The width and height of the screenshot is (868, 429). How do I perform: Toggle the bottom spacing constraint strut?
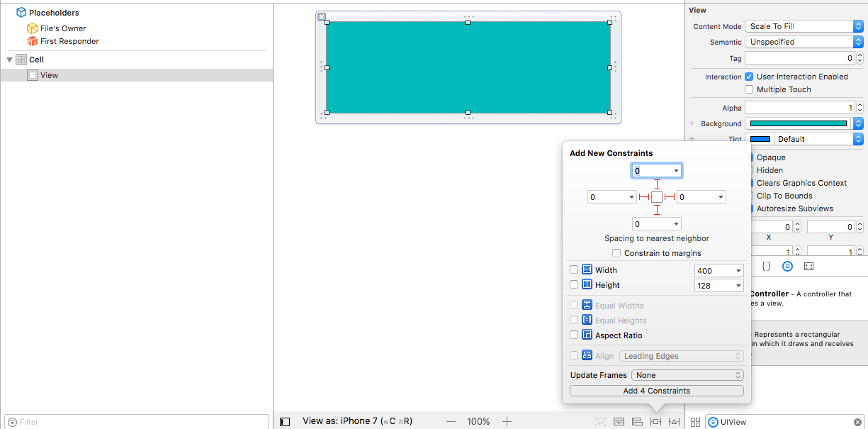click(x=657, y=210)
